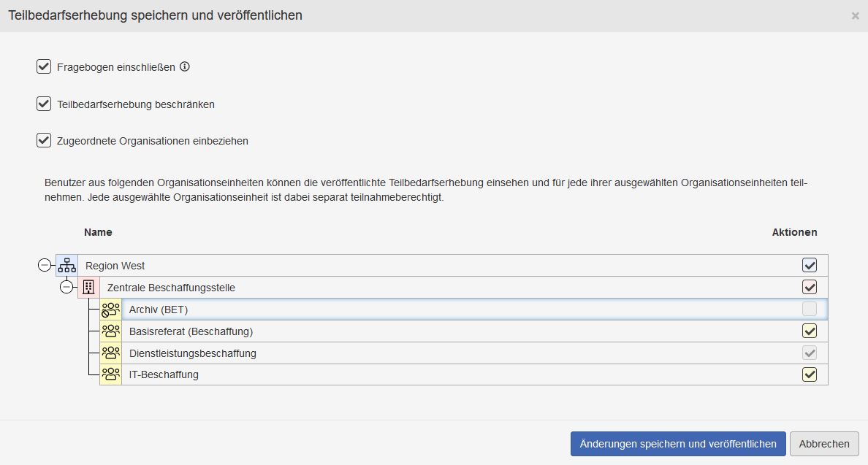Image resolution: width=868 pixels, height=465 pixels.
Task: Click the group icon for Dienstleistungsbeschaffung
Action: (x=110, y=353)
